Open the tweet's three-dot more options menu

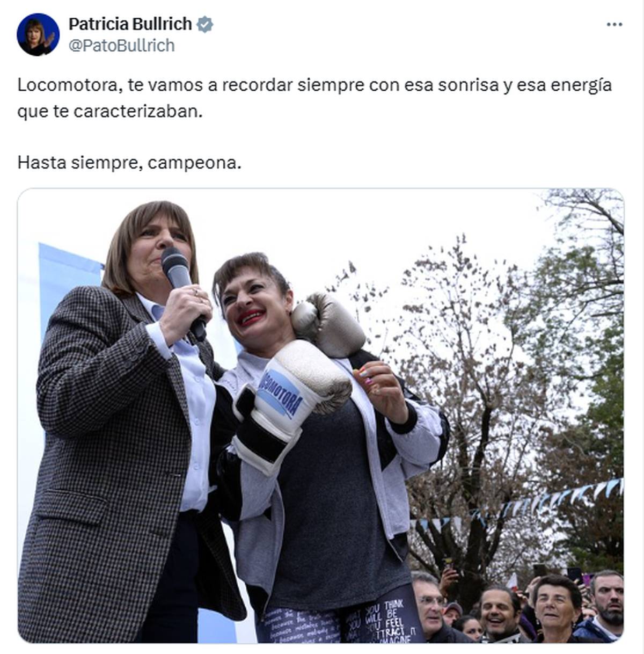(614, 25)
